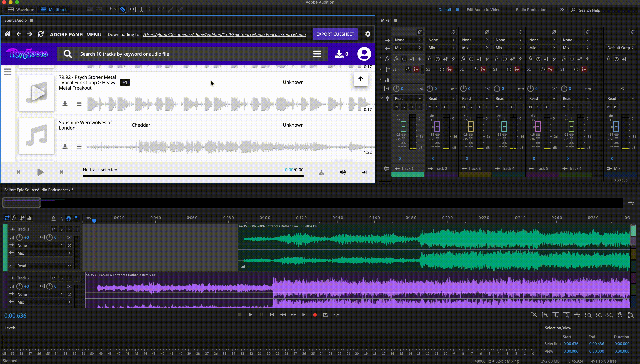Click the zoom out full icon
Viewport: 640px width, 364px height.
point(577,315)
